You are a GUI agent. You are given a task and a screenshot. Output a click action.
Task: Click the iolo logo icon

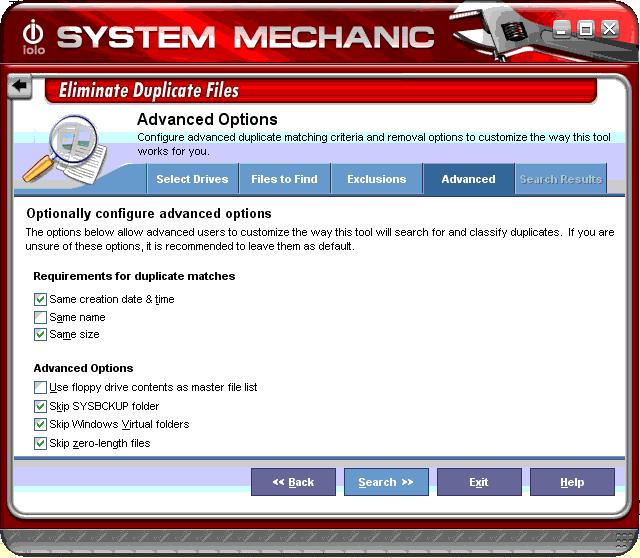point(33,36)
